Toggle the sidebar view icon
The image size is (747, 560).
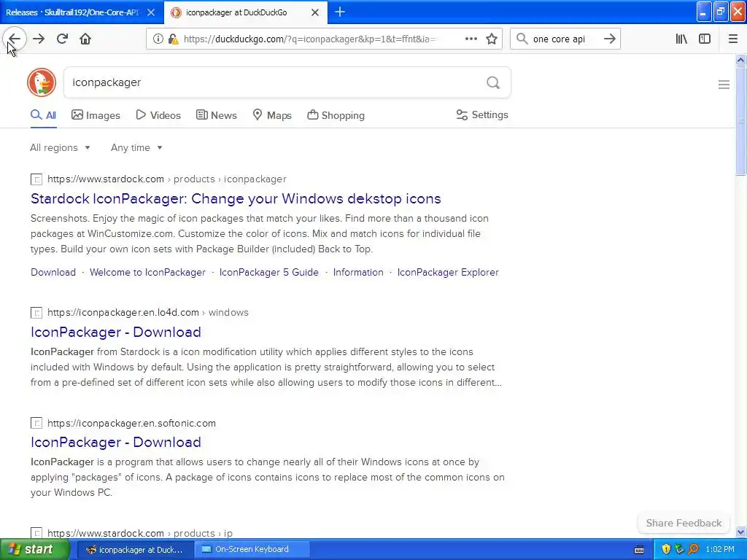click(x=705, y=39)
